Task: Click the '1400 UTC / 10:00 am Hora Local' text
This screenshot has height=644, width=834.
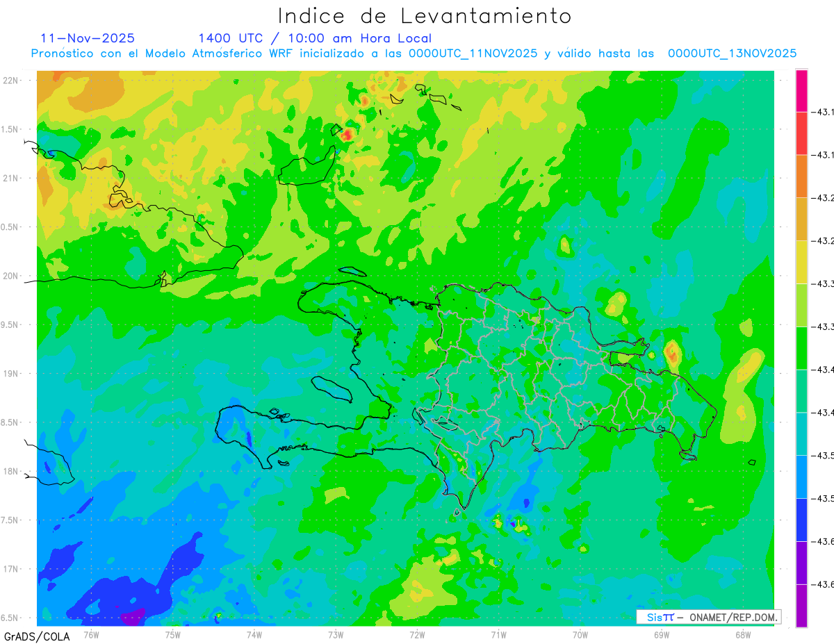Action: [x=315, y=39]
